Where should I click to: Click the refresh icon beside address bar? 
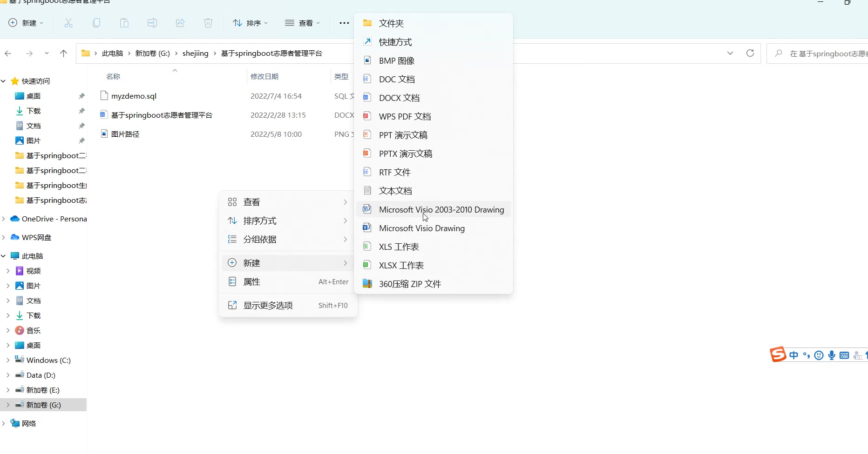click(x=750, y=53)
